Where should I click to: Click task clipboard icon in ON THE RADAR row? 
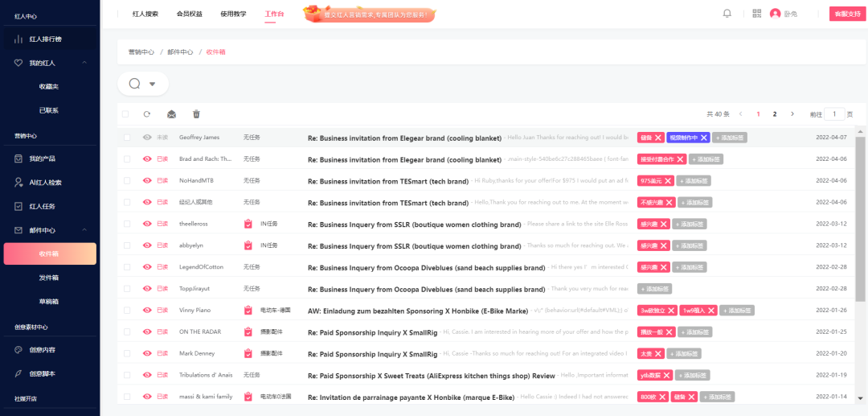tap(248, 332)
